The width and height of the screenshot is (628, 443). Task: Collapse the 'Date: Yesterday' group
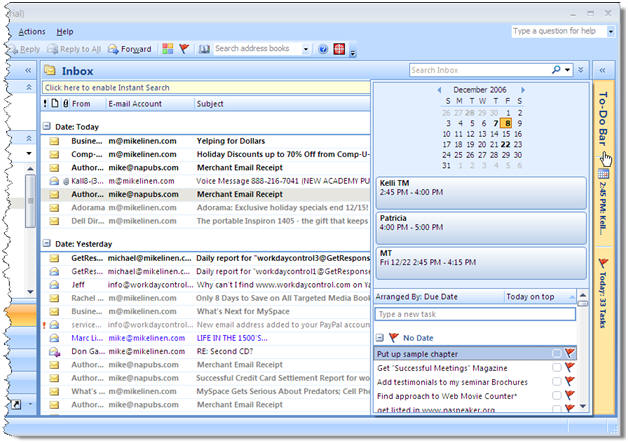point(46,243)
